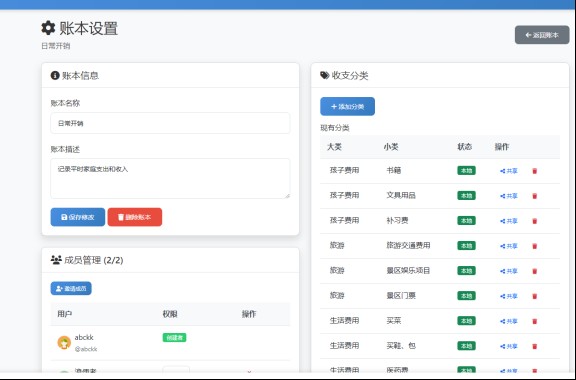Image resolution: width=576 pixels, height=380 pixels.
Task: Focus the 账本名称 input field
Action: [x=170, y=123]
